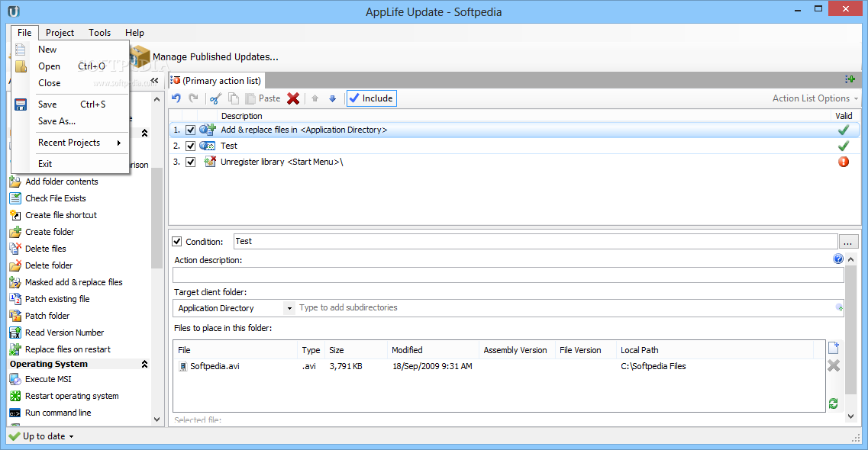Click the Execute MSI icon
Screen dimensions: 868x450
15,379
